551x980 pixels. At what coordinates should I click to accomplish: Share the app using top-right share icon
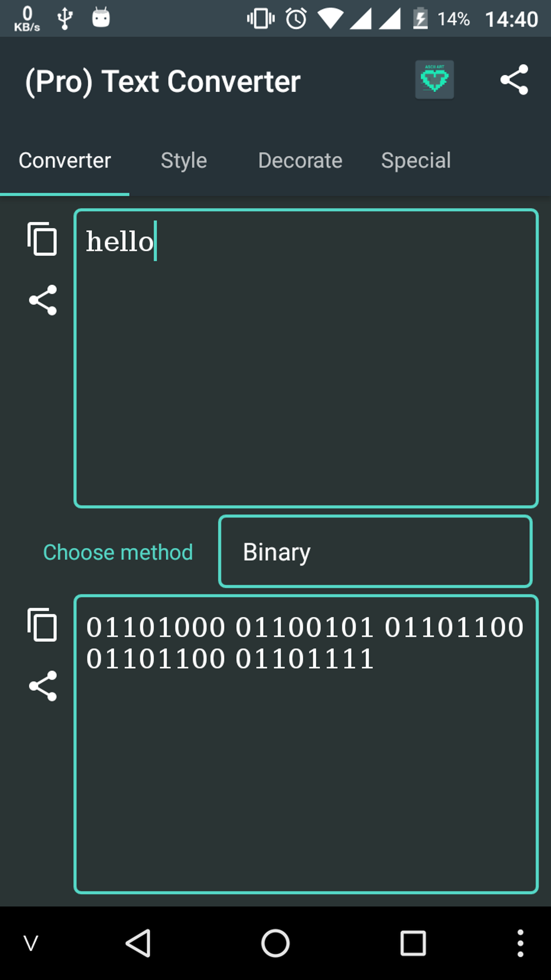pyautogui.click(x=513, y=79)
